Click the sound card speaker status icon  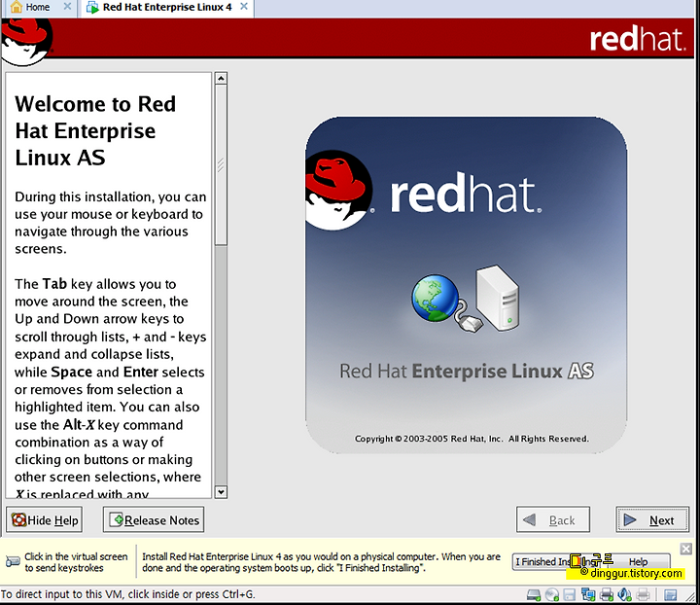click(x=624, y=594)
